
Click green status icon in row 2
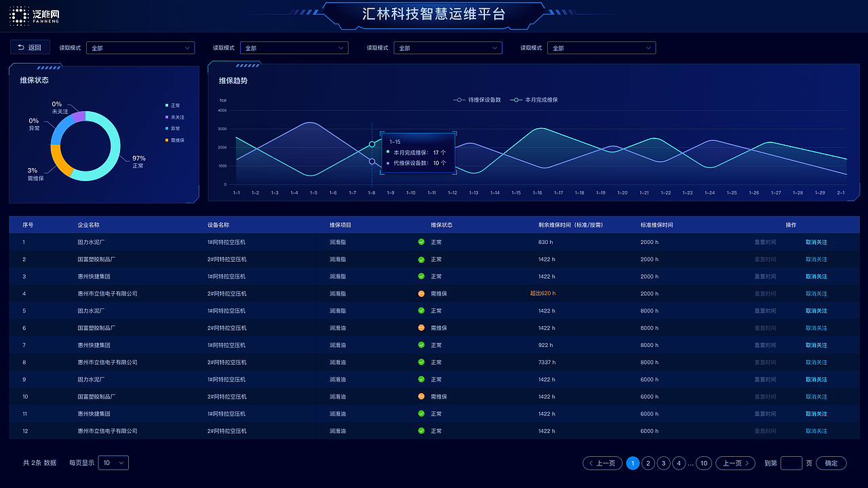click(x=421, y=260)
